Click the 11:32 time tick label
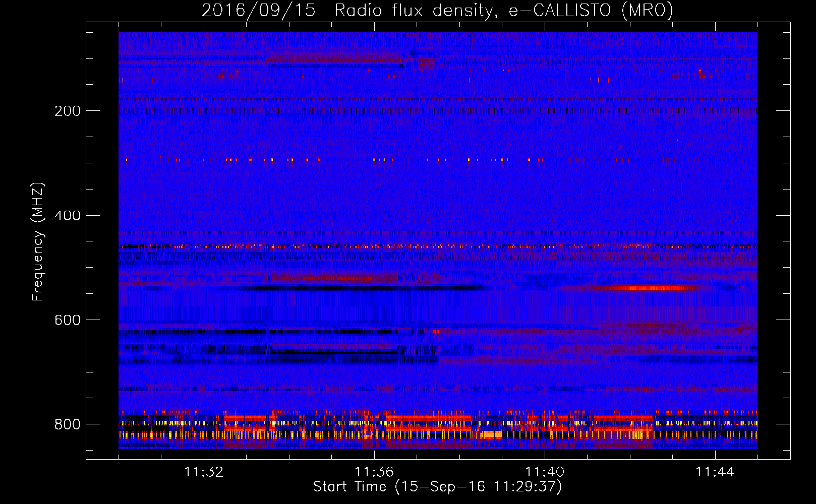Viewport: 816px width, 504px height. [204, 472]
